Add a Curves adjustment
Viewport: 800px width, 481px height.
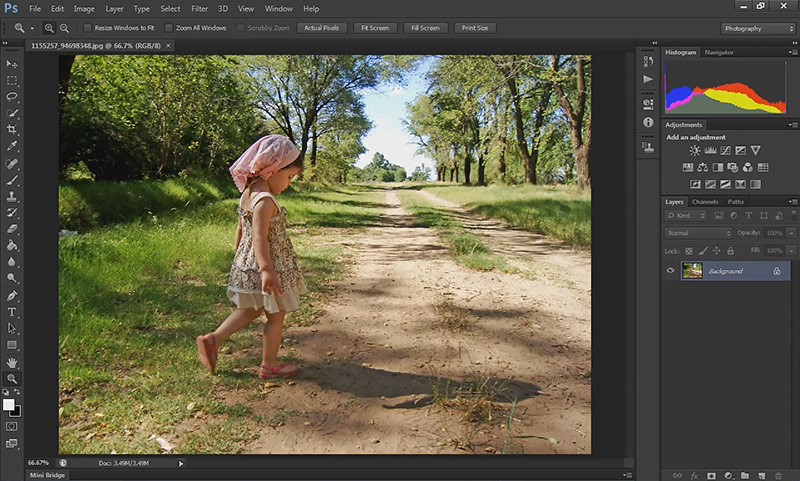coord(725,150)
